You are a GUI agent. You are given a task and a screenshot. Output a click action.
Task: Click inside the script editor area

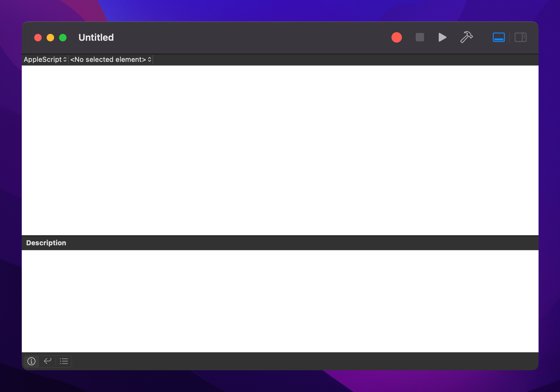pyautogui.click(x=280, y=149)
